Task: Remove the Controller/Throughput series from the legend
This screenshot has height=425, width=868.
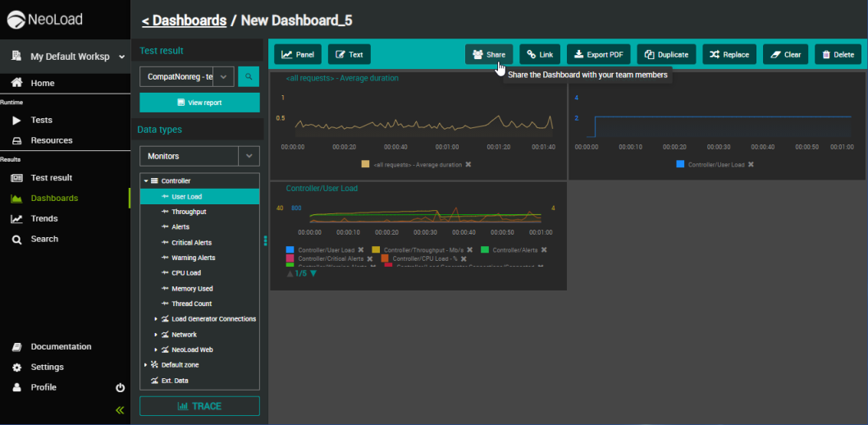Action: (469, 249)
